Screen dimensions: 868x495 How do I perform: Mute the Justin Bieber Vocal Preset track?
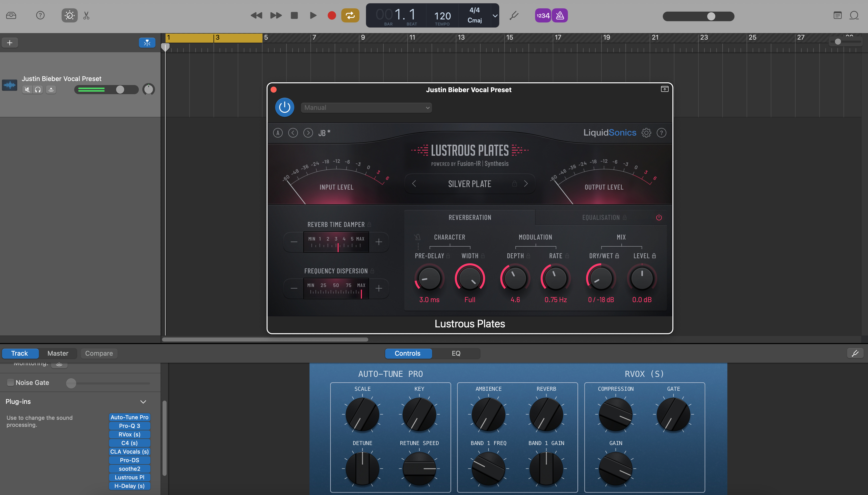coord(27,89)
